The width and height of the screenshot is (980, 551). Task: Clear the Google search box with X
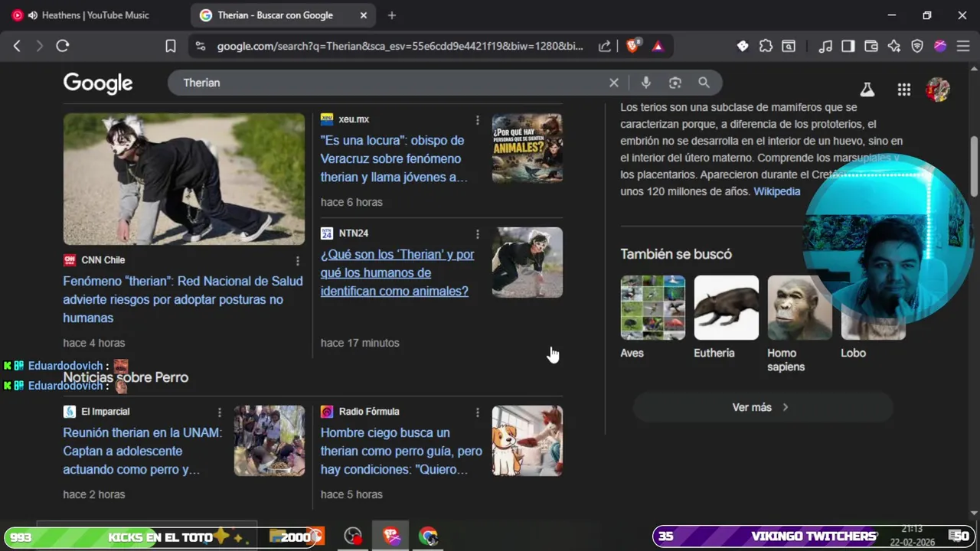[x=613, y=83]
